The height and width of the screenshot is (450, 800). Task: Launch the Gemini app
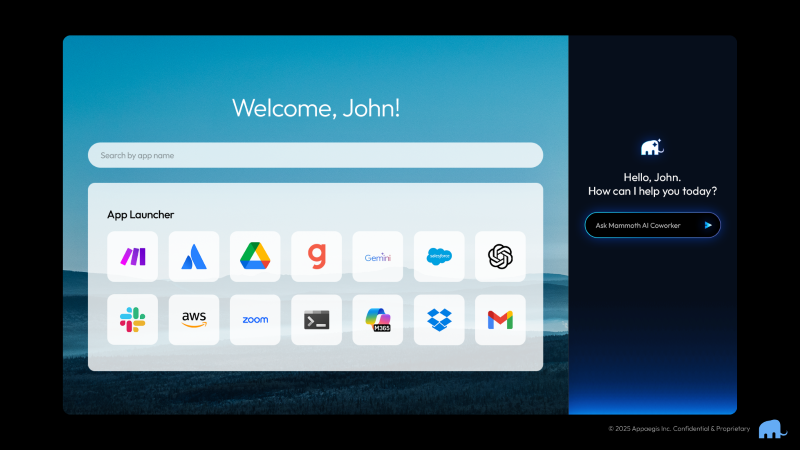coord(378,257)
